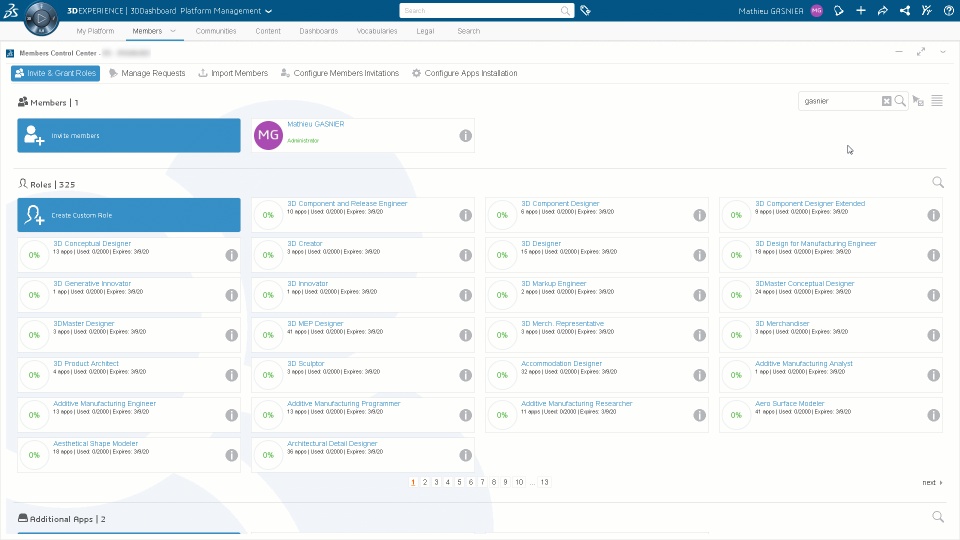960x540 pixels.
Task: Show info for 3DMaster Designer role
Action: coord(231,335)
